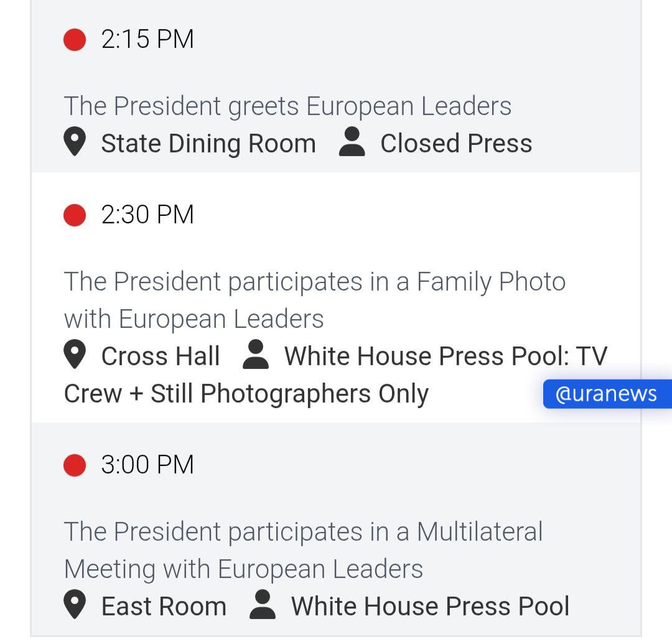This screenshot has height=644, width=672.
Task: Click the red dot beside 2:15 PM
Action: (75, 40)
